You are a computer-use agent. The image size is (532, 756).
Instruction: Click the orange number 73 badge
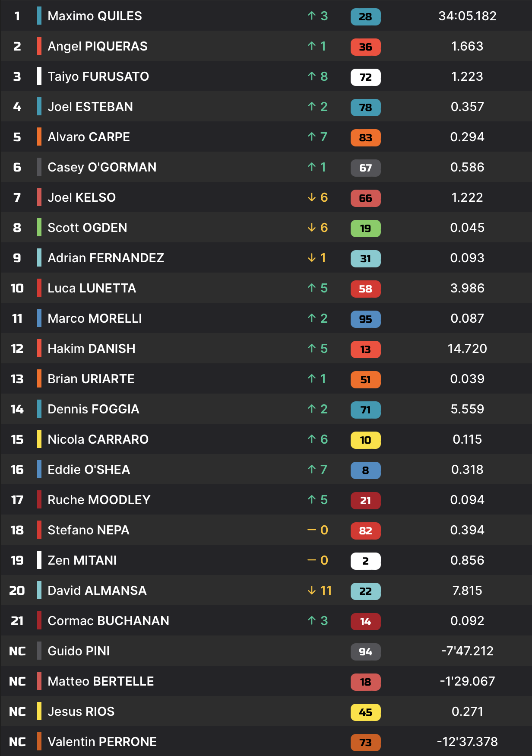pos(365,743)
